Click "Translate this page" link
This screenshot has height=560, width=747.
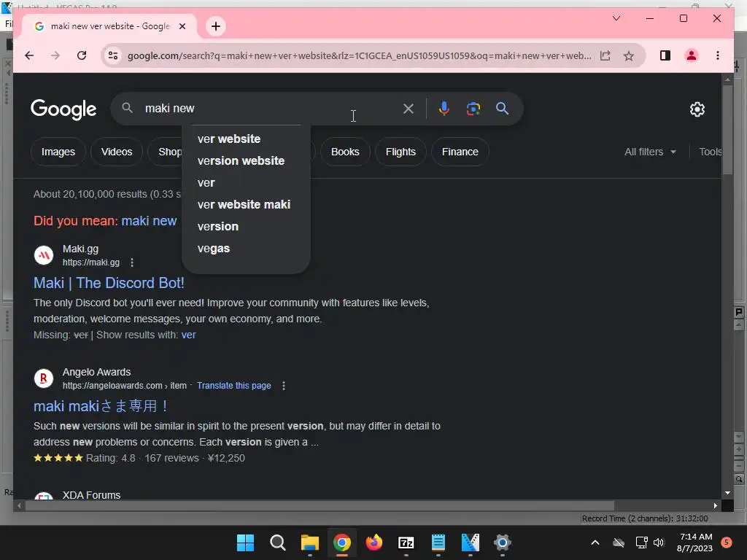coord(234,386)
